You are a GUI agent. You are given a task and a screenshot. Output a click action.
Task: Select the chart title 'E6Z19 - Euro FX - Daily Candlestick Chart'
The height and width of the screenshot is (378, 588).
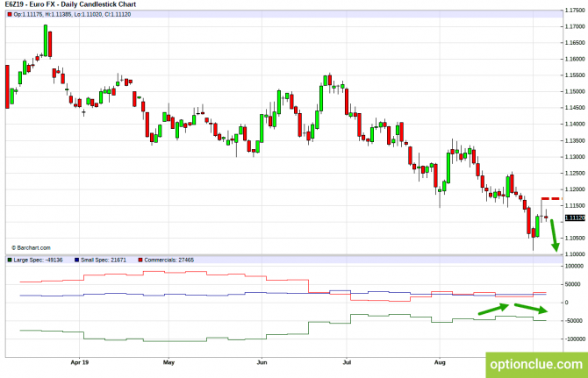pyautogui.click(x=70, y=4)
